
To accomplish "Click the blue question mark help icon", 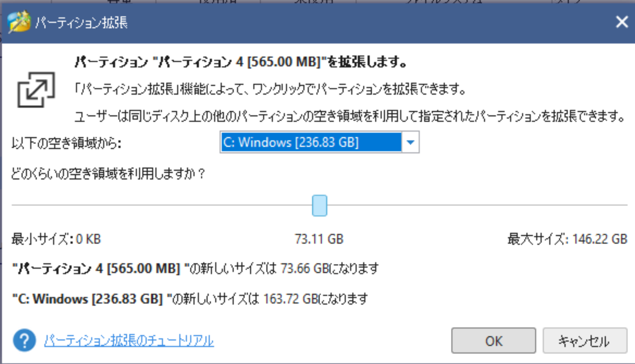I will pos(24,340).
